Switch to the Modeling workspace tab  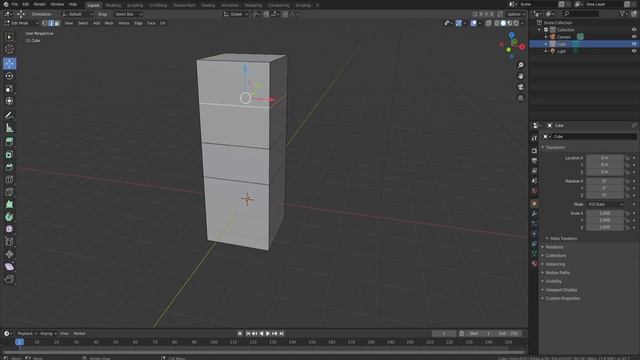[113, 5]
